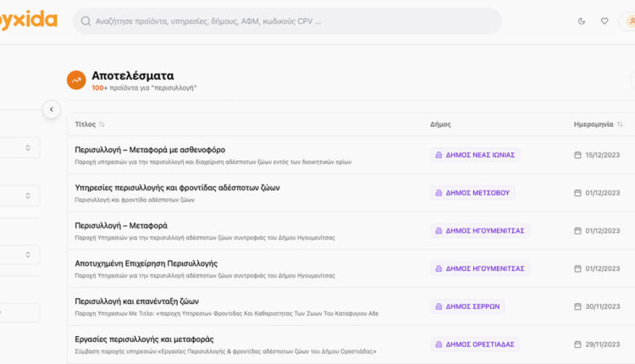Screen dimensions: 635x364
Task: Click the calendar icon beside 15/12/2023
Action: (x=578, y=155)
